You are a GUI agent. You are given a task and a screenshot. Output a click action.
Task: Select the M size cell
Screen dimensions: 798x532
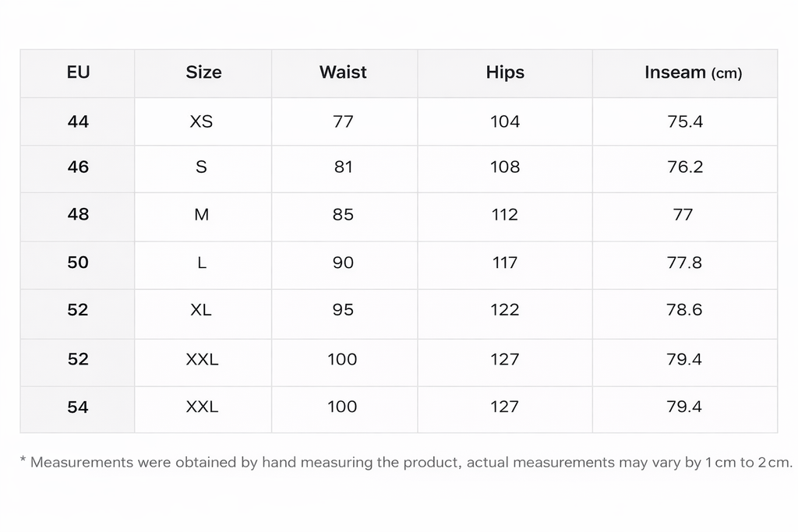click(x=201, y=214)
